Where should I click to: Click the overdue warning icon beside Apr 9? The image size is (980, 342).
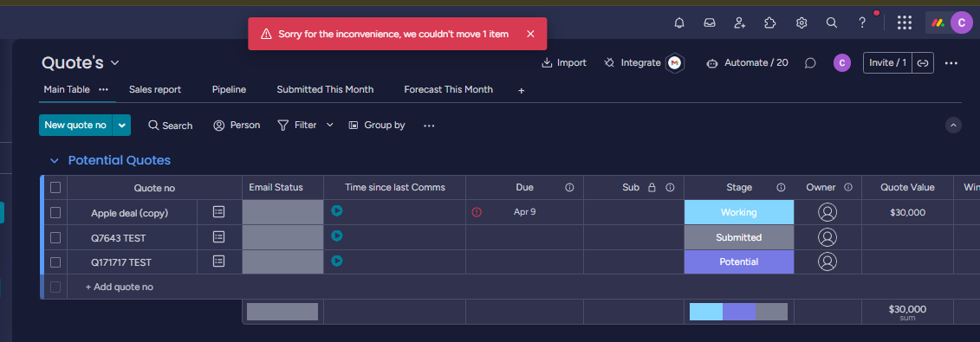(477, 212)
